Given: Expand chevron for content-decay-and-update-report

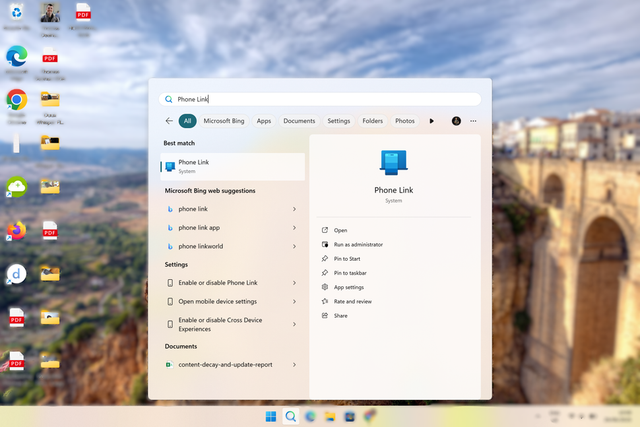Looking at the screenshot, I should coord(294,365).
